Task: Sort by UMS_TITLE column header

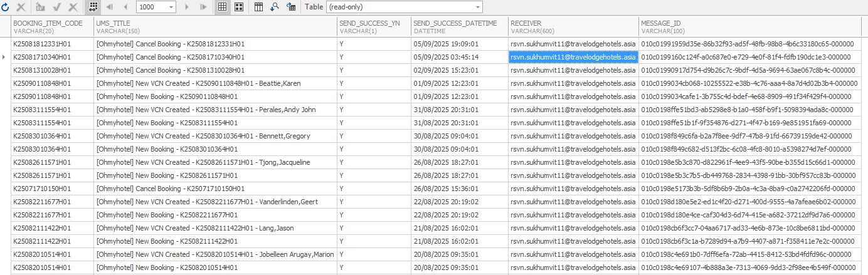Action: tap(216, 26)
